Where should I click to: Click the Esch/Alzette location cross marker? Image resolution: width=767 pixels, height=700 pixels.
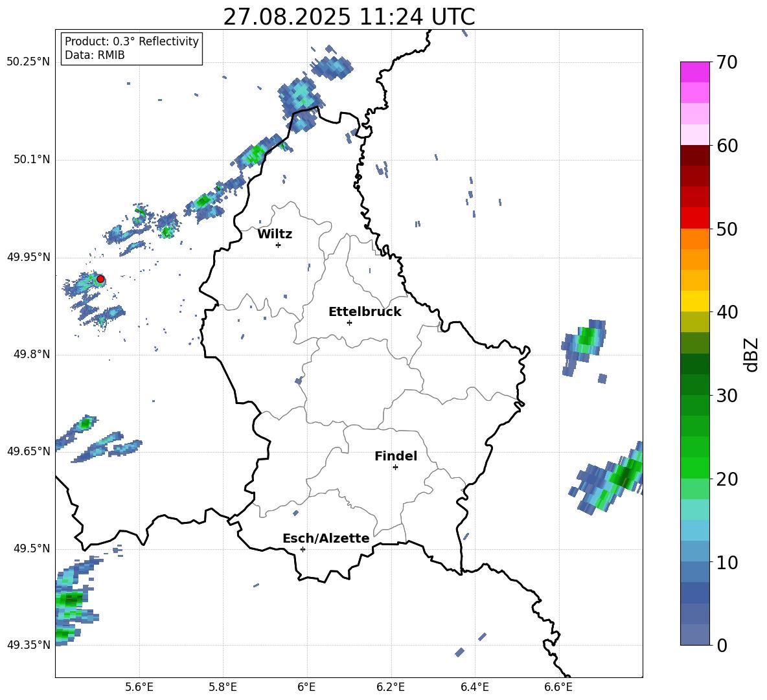tap(303, 549)
